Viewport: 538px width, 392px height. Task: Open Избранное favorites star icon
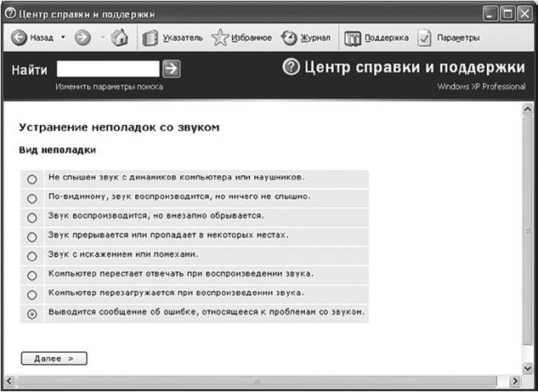tap(219, 37)
